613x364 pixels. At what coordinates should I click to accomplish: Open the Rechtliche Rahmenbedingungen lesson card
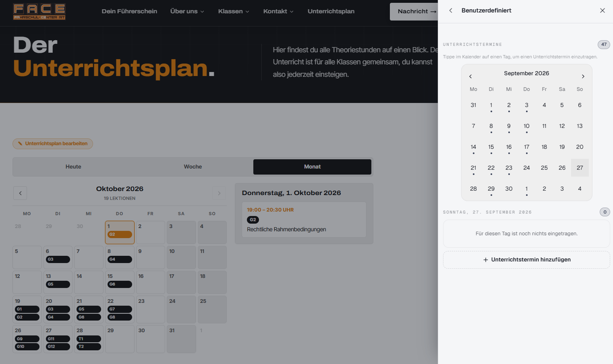[304, 220]
